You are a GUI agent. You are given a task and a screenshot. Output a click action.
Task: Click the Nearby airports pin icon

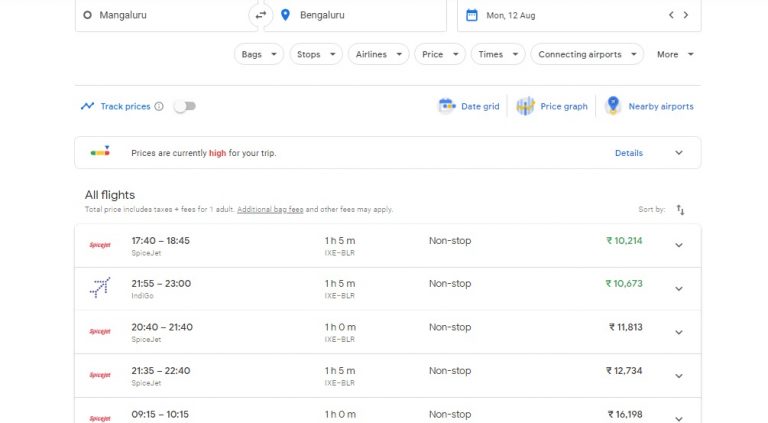613,105
